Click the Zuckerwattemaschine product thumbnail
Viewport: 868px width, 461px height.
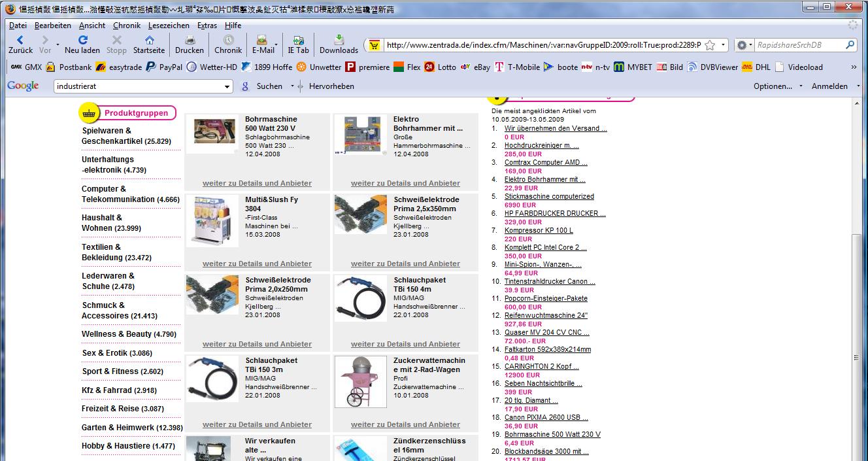[x=360, y=381]
